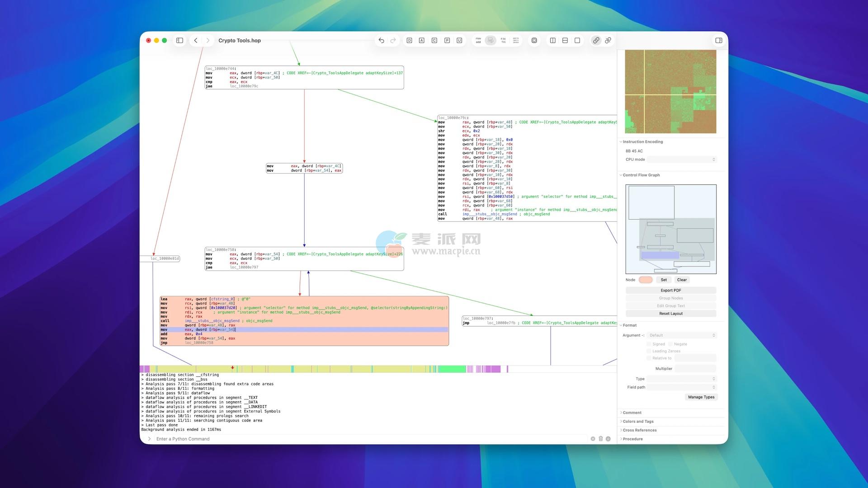This screenshot has width=868, height=488.
Task: Click the Node color swatch
Action: click(x=646, y=280)
